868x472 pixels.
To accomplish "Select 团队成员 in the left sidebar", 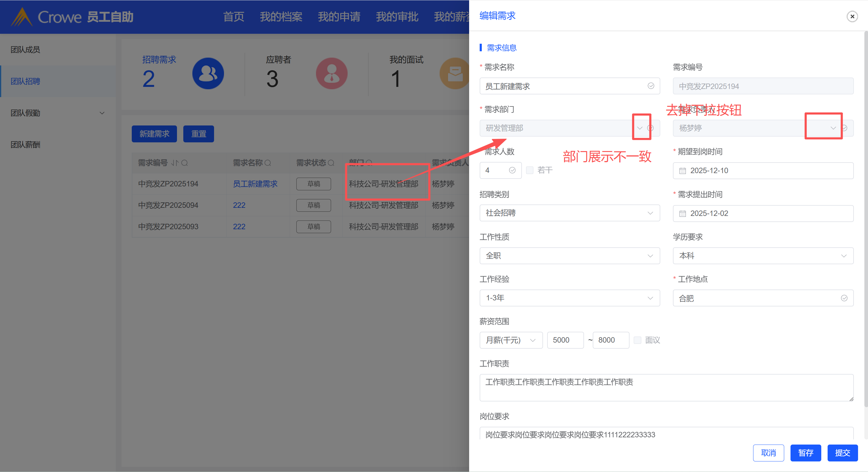I will 25,49.
